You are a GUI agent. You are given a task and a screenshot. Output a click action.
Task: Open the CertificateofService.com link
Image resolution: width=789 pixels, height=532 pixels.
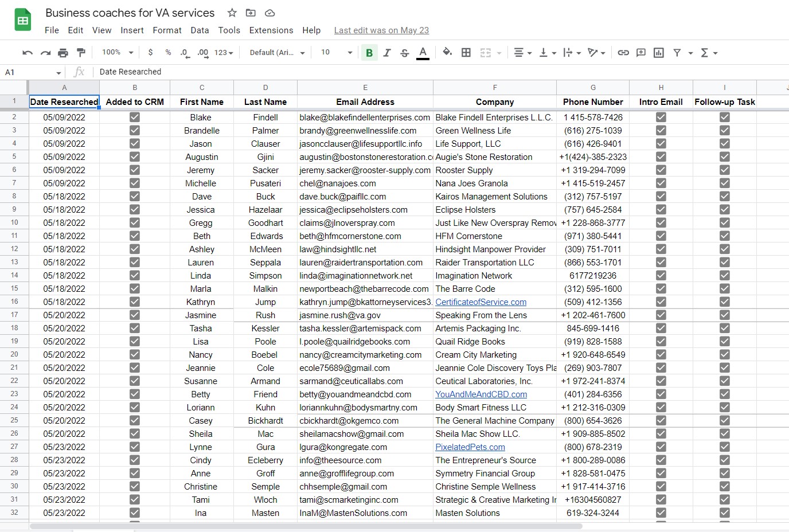click(x=481, y=302)
